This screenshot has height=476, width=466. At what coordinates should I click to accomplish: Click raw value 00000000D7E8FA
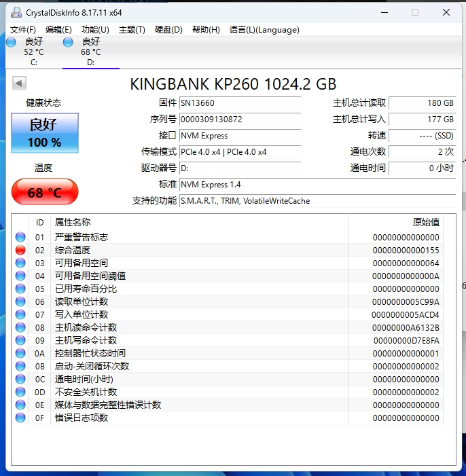click(406, 341)
